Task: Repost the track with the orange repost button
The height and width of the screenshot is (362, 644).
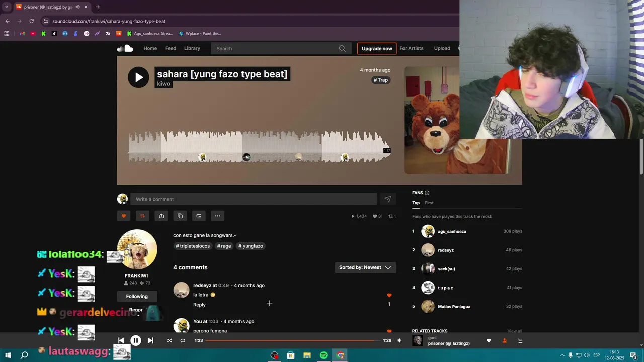Action: pyautogui.click(x=142, y=216)
